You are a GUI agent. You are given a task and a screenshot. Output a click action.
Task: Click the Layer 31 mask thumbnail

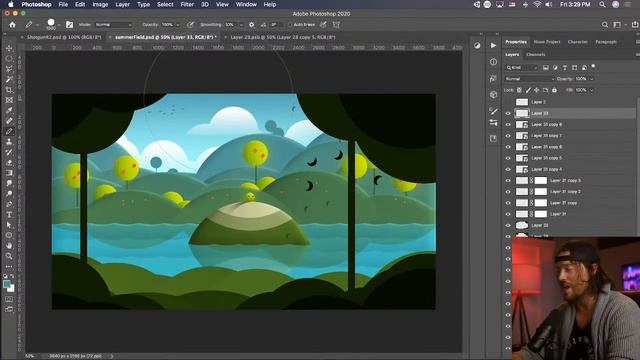pyautogui.click(x=540, y=214)
